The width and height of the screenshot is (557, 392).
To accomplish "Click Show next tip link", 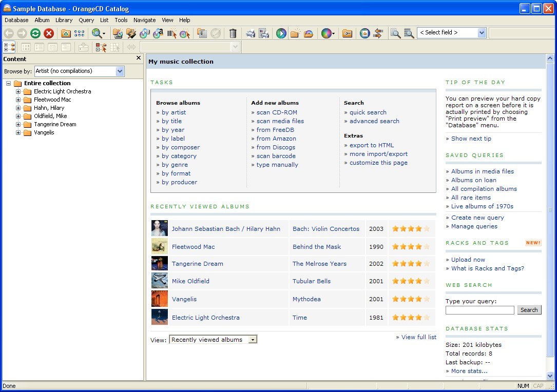I will tap(471, 139).
